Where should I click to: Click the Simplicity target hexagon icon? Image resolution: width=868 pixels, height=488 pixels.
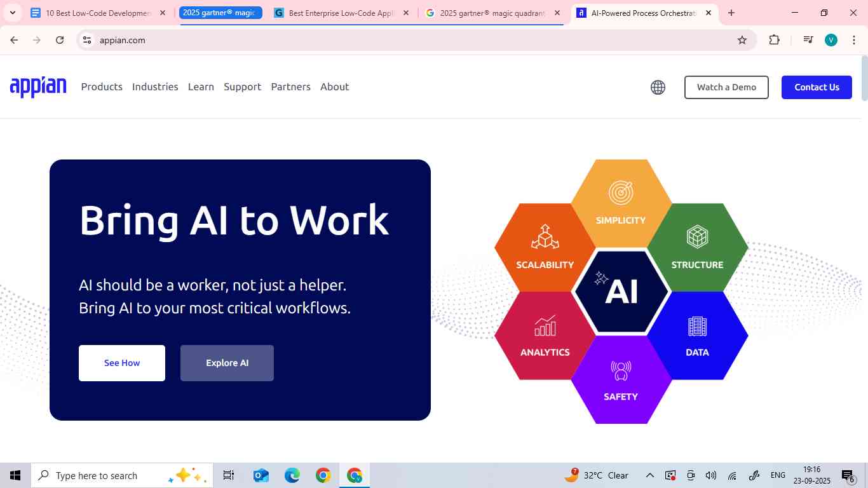621,193
